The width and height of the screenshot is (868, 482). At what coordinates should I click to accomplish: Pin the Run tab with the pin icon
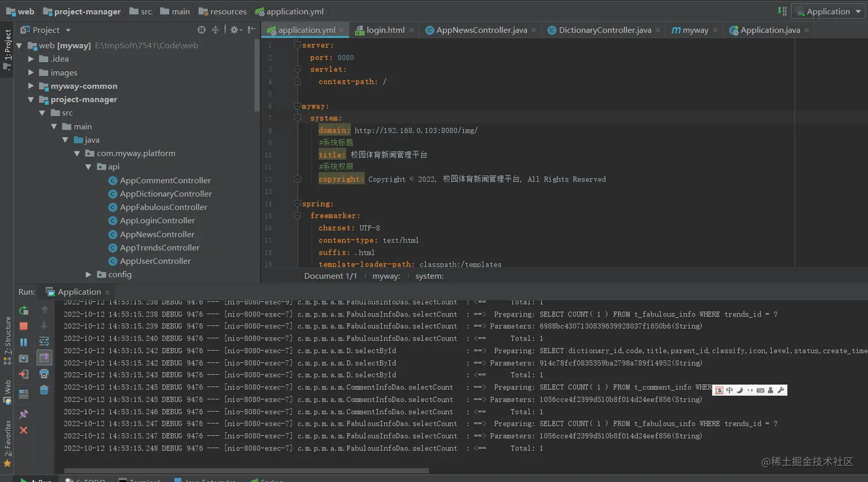tap(24, 414)
